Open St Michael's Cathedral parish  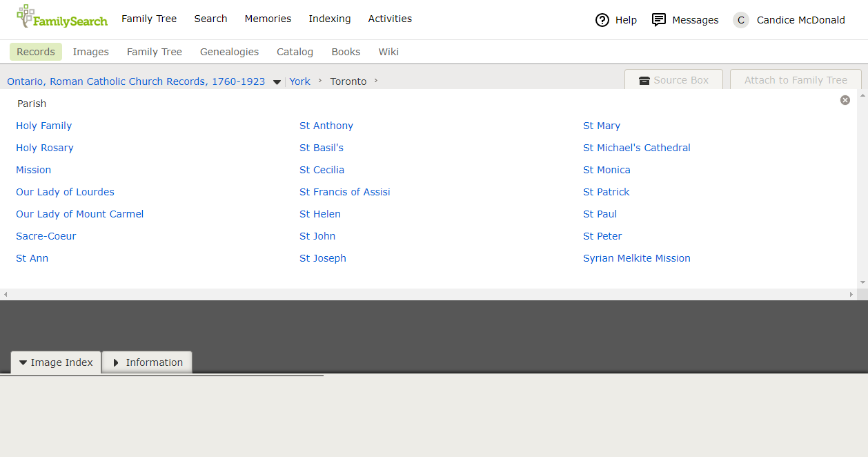coord(636,148)
